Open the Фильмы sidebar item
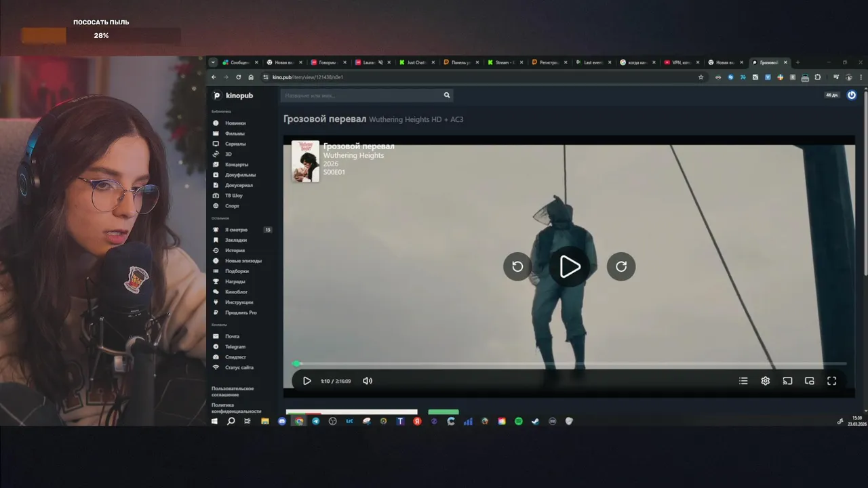The image size is (868, 488). pos(235,134)
